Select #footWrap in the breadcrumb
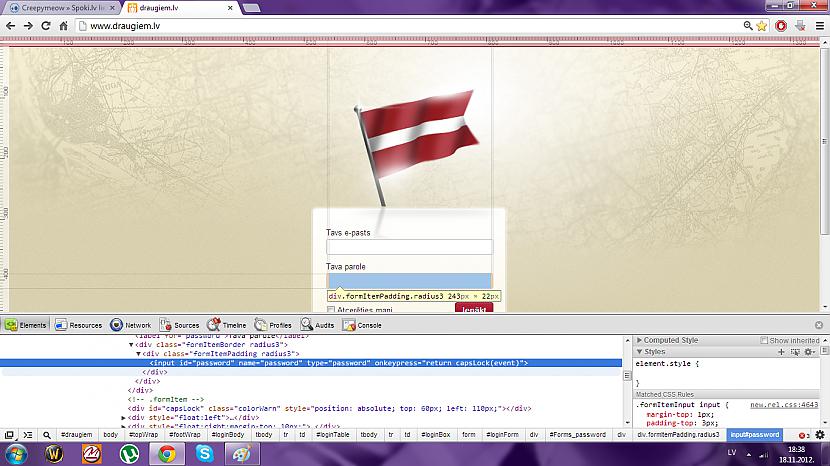830x466 pixels. coord(185,435)
